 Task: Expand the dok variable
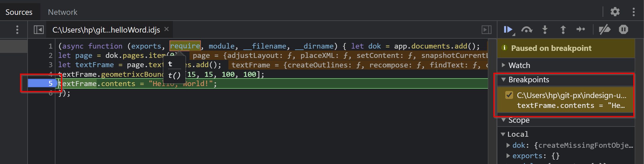(x=508, y=145)
